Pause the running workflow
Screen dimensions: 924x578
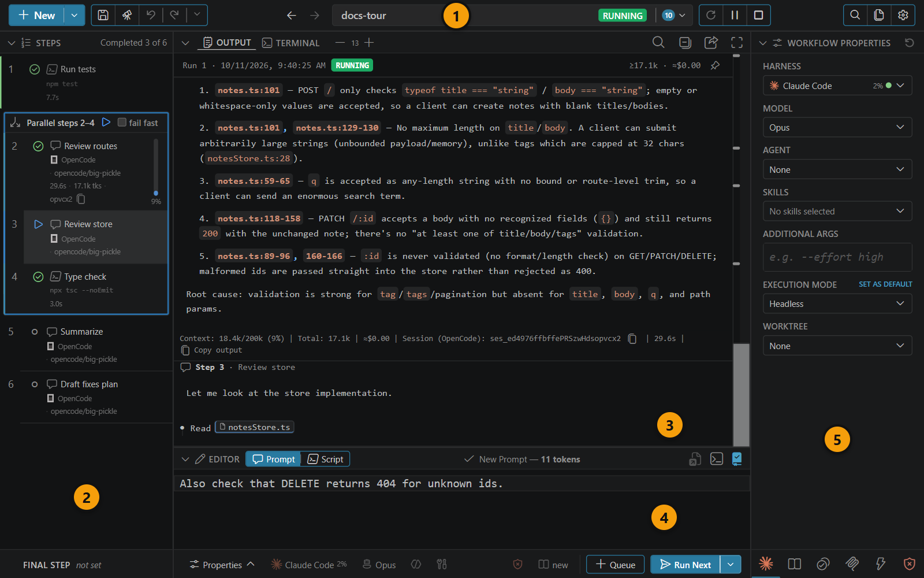tap(735, 16)
